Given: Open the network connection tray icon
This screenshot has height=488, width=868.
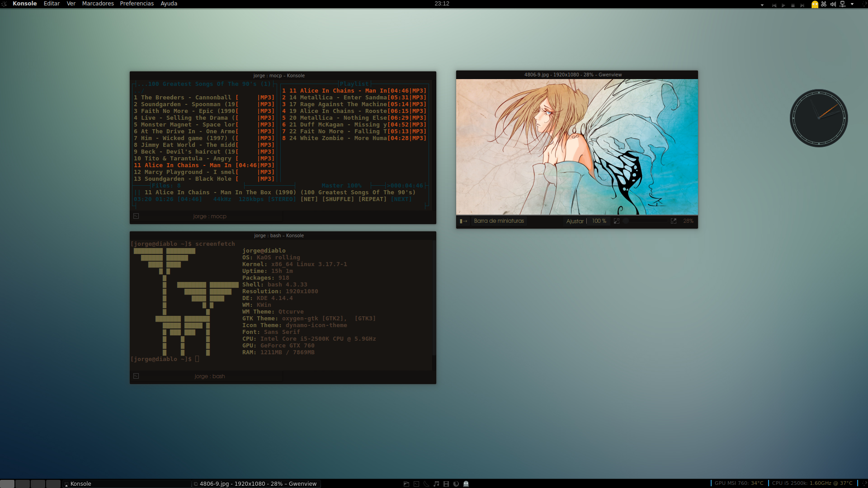Looking at the screenshot, I should [x=843, y=4].
